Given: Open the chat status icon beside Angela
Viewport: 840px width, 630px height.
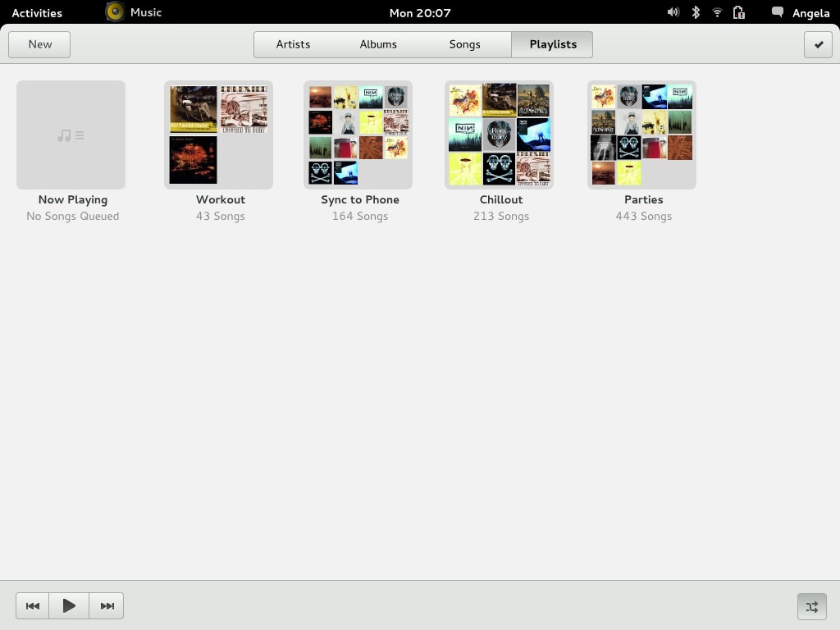Looking at the screenshot, I should click(778, 12).
